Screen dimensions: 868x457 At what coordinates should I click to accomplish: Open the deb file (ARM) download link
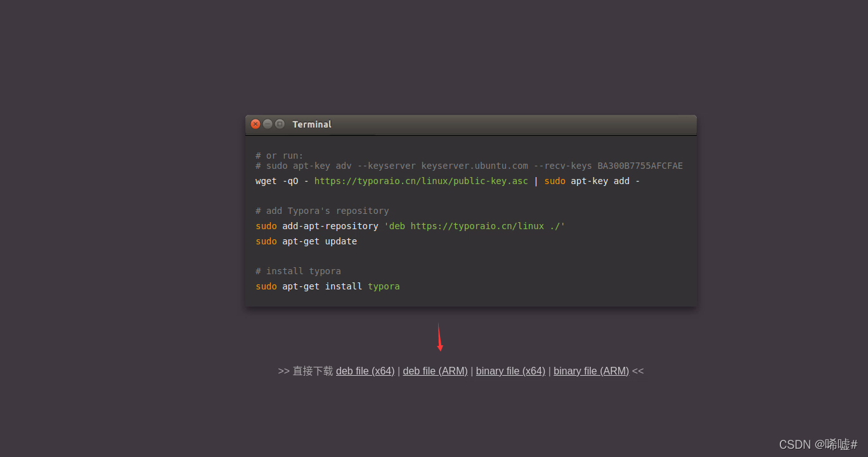(x=436, y=371)
